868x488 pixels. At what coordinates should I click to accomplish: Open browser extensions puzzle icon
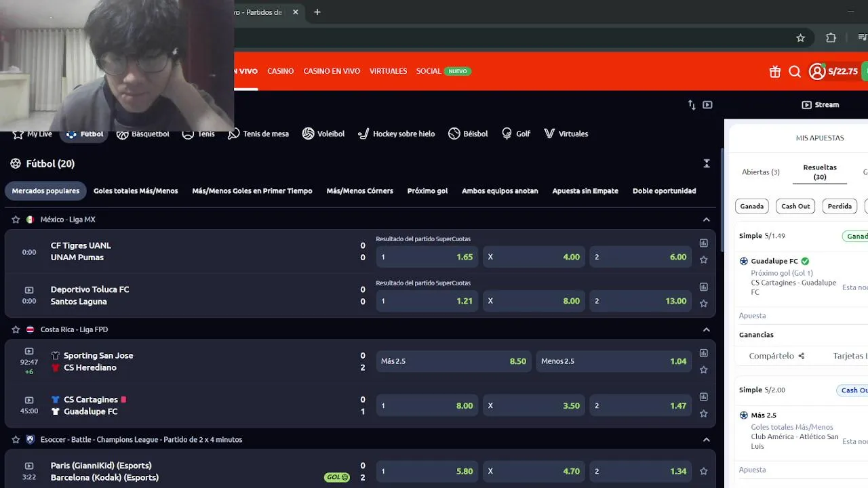(x=831, y=38)
